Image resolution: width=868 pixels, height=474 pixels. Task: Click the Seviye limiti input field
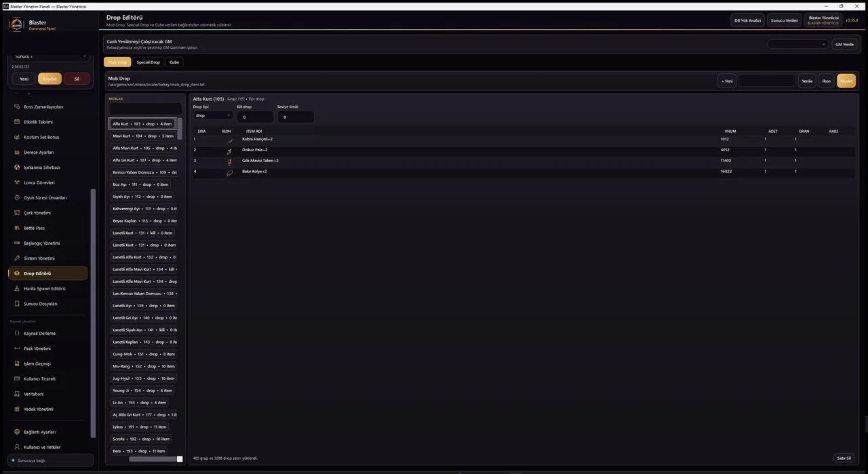pyautogui.click(x=296, y=117)
